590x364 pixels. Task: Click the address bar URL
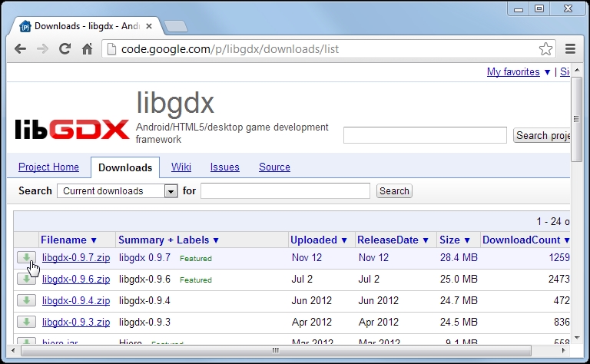pos(230,49)
